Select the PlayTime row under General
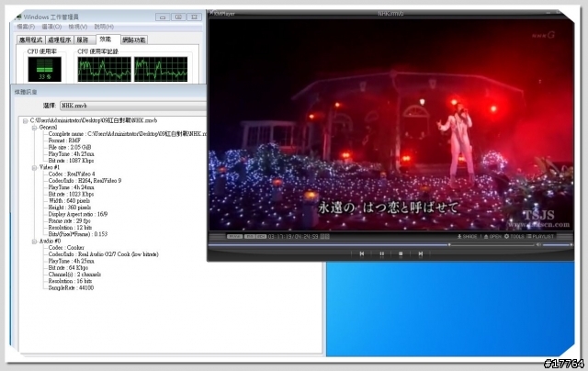The height and width of the screenshot is (371, 588). [71, 154]
